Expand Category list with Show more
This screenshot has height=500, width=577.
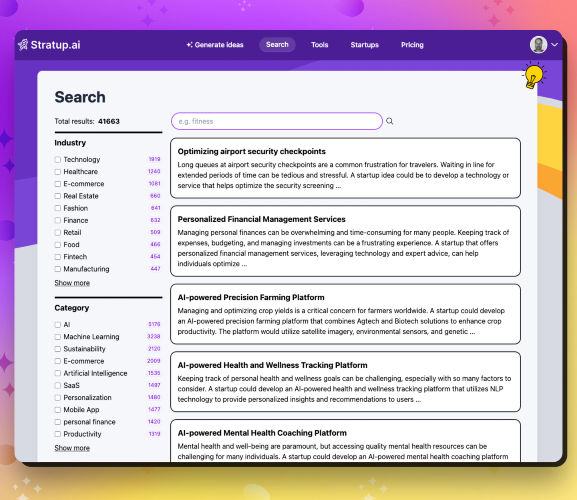pos(72,448)
